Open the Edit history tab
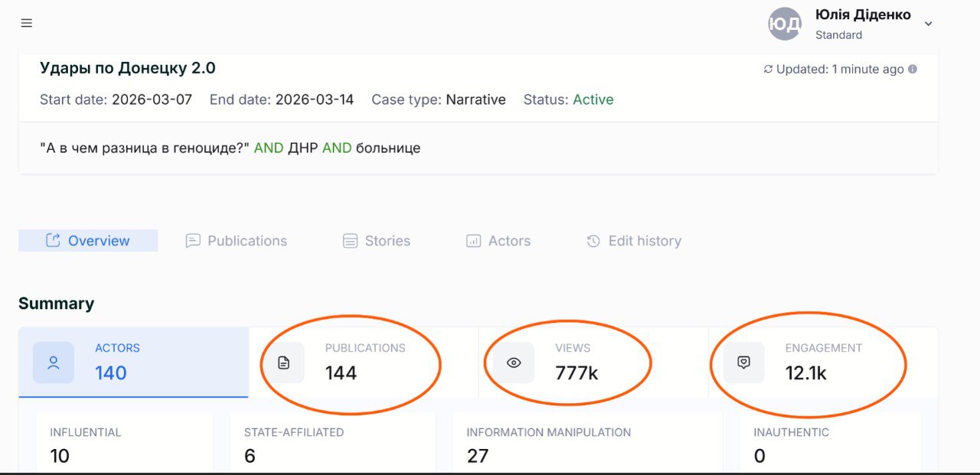The height and width of the screenshot is (475, 980). [x=634, y=241]
